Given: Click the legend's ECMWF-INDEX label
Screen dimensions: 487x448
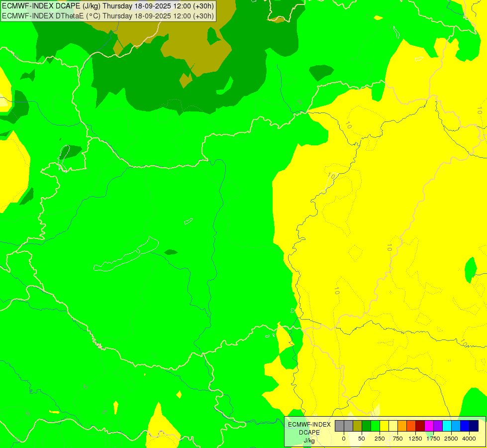Looking at the screenshot, I should [309, 425].
